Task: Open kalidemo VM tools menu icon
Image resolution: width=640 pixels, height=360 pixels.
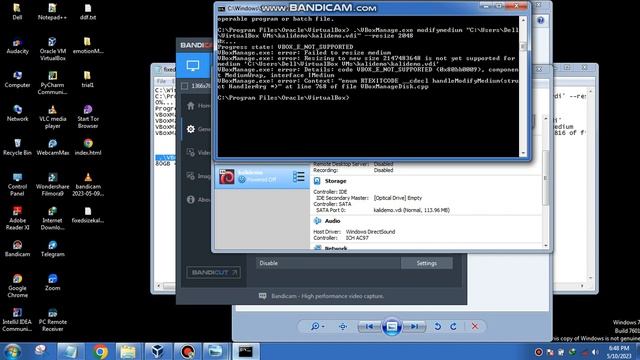Action: [x=298, y=176]
